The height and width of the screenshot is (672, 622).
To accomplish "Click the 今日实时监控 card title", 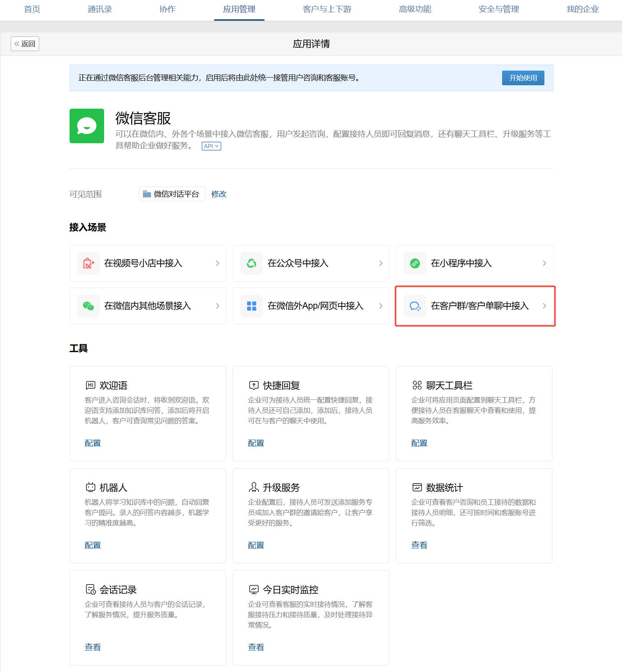I will 290,589.
